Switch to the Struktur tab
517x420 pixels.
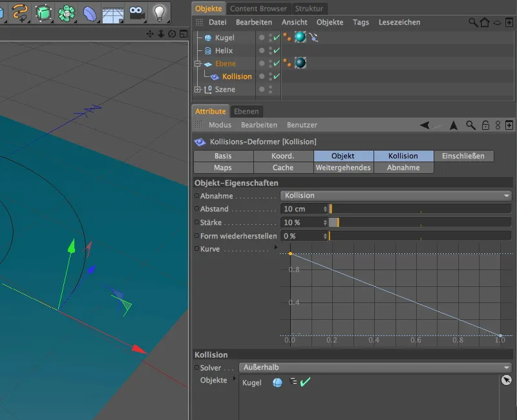point(309,8)
